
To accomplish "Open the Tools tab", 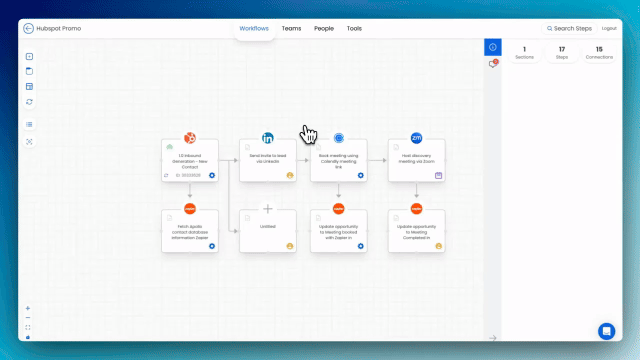I will coord(354,29).
